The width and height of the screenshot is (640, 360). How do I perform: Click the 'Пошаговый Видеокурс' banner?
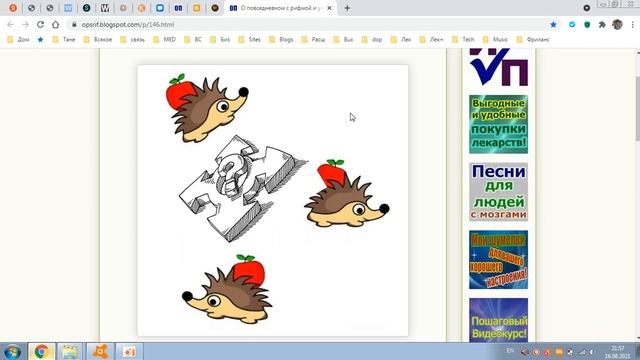coord(498,320)
